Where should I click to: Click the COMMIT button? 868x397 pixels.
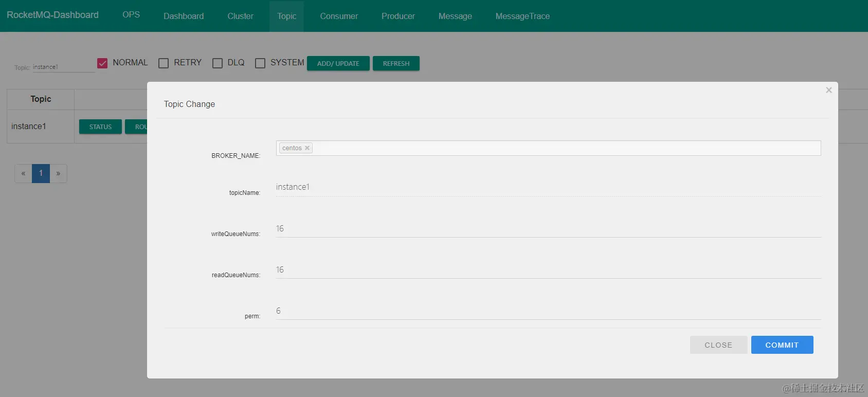[782, 345]
